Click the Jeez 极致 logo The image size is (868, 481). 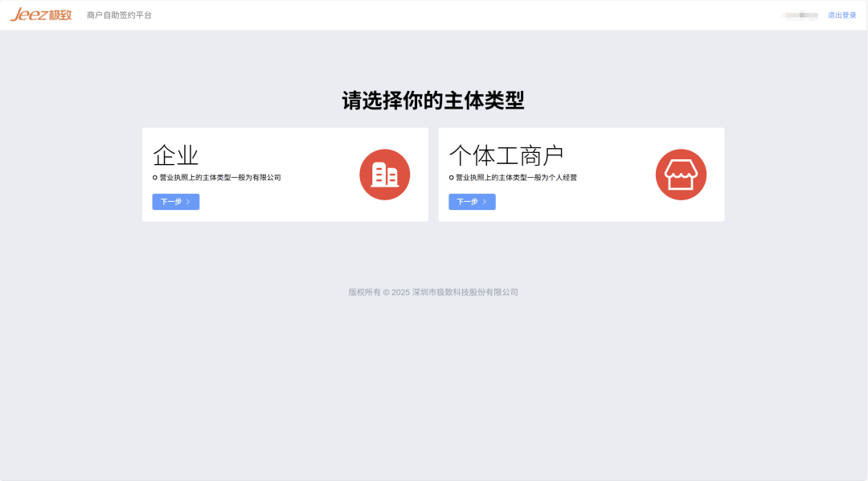click(x=39, y=14)
